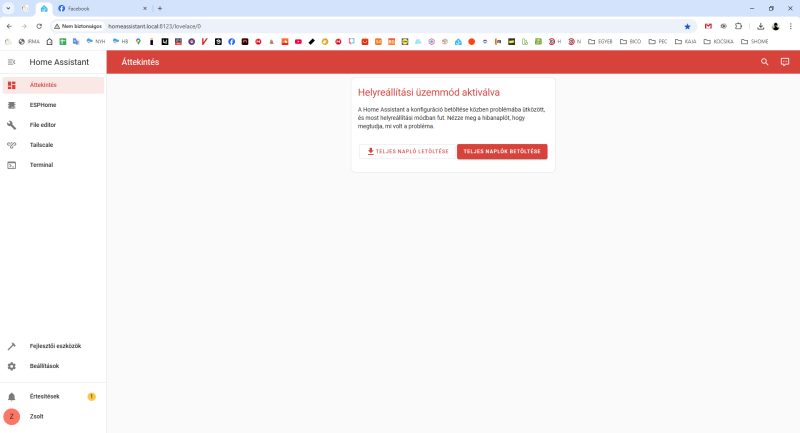
Task: Collapse the Home Assistant sidebar menu
Action: point(11,62)
